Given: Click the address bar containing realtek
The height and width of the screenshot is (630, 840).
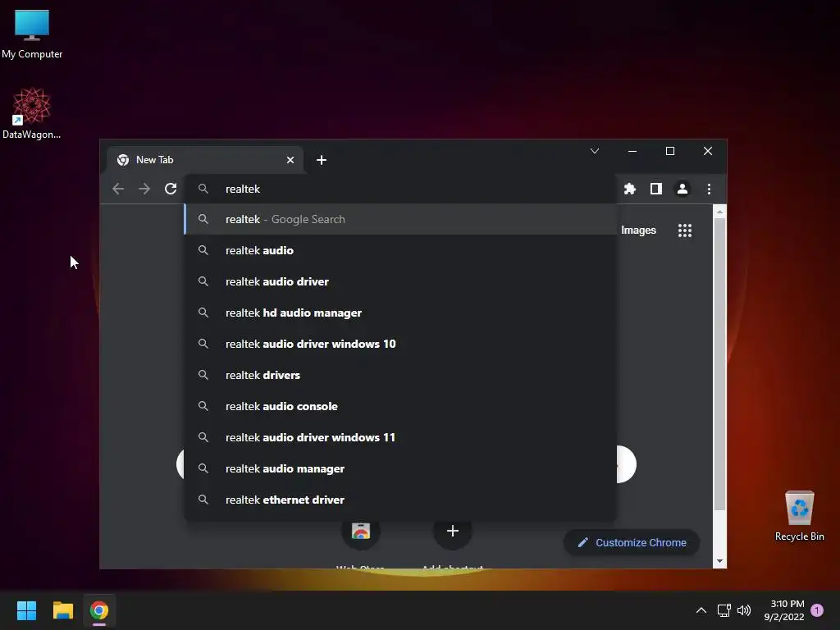Looking at the screenshot, I should (399, 189).
